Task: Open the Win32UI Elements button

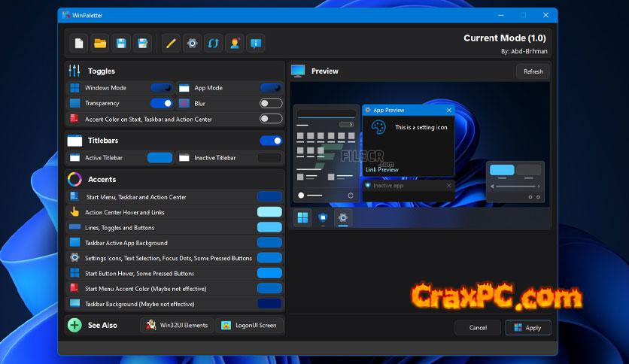Action: [x=176, y=326]
